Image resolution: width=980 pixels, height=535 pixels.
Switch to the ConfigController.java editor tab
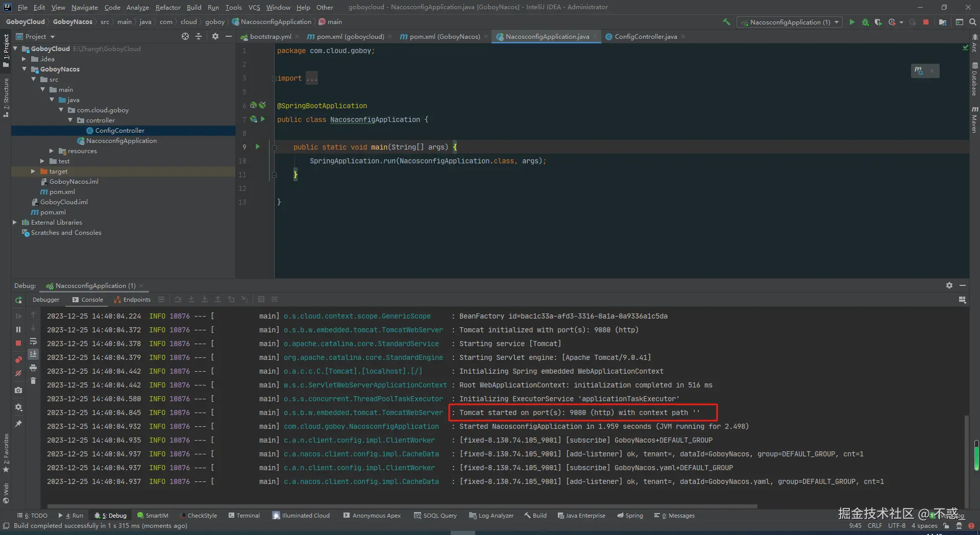pyautogui.click(x=645, y=37)
